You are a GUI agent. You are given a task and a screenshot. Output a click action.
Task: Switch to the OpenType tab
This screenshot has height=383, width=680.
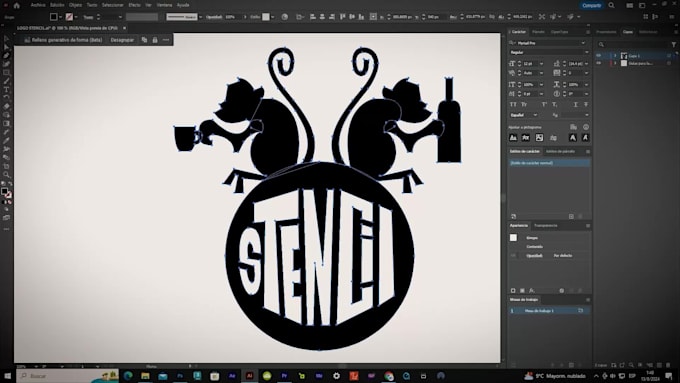pos(559,32)
